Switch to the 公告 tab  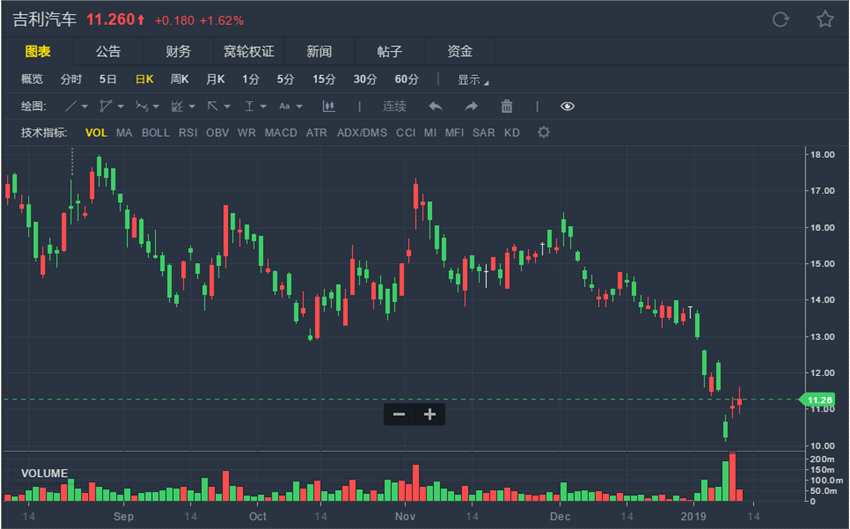tap(108, 52)
